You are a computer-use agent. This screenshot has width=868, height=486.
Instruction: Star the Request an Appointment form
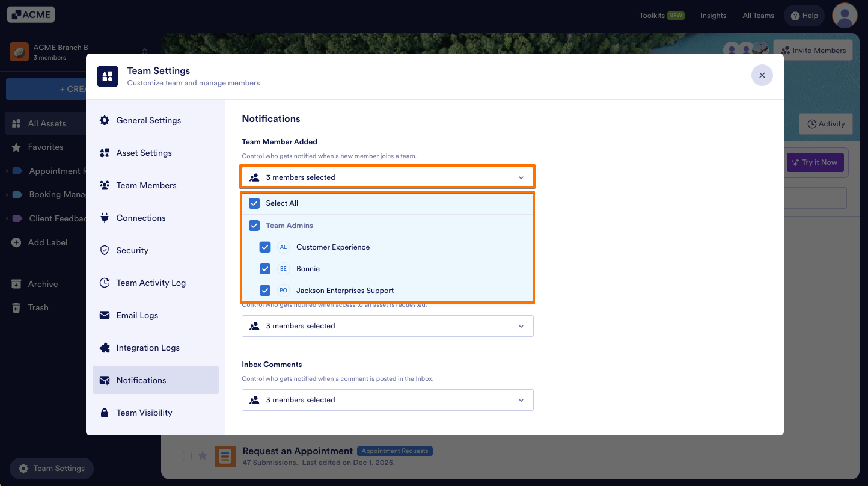(x=203, y=456)
